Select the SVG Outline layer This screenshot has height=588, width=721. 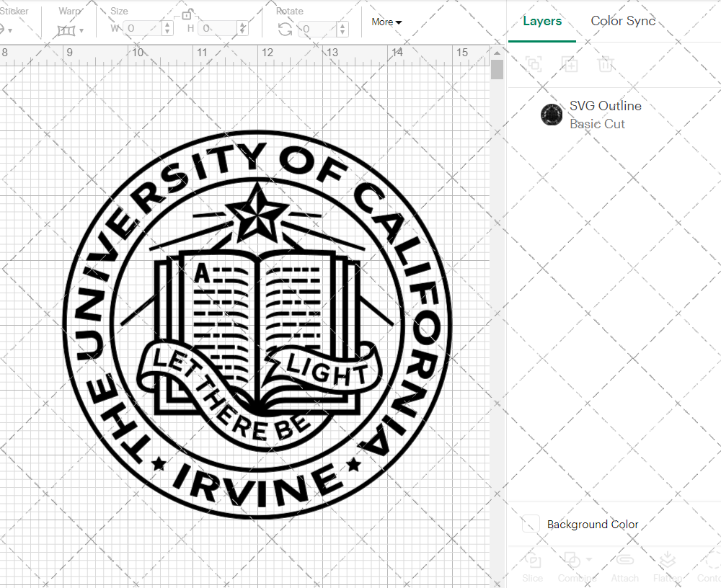point(605,106)
